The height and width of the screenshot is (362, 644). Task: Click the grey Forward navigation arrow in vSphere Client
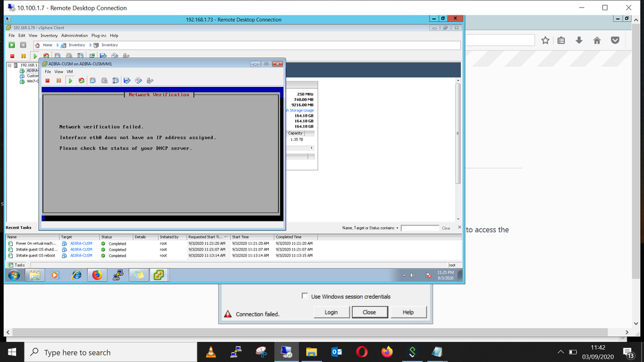click(x=23, y=45)
